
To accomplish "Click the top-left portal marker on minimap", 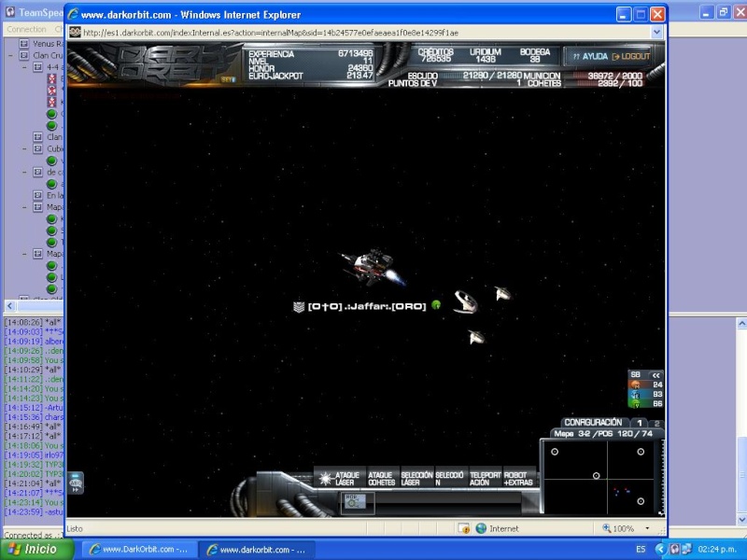I will tap(555, 452).
